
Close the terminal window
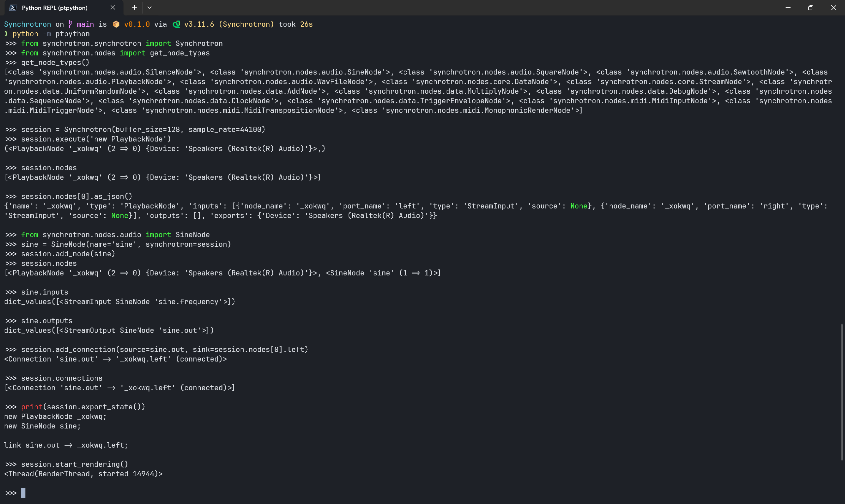(x=833, y=8)
